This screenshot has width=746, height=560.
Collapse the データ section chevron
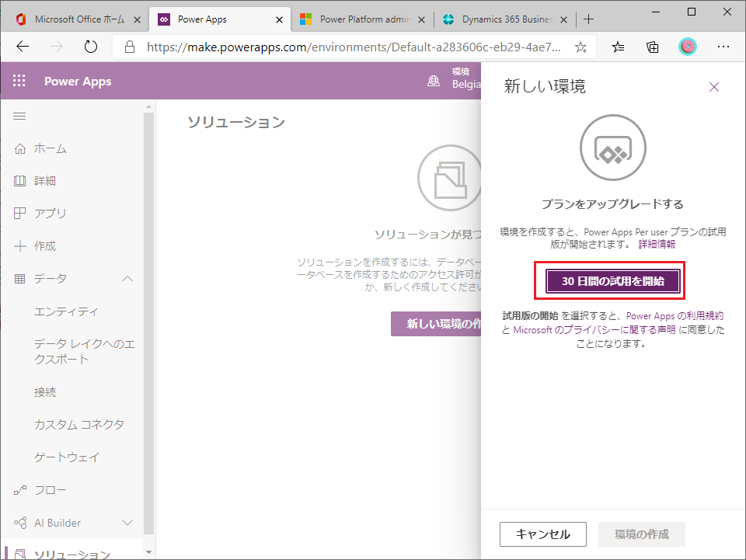pyautogui.click(x=127, y=279)
